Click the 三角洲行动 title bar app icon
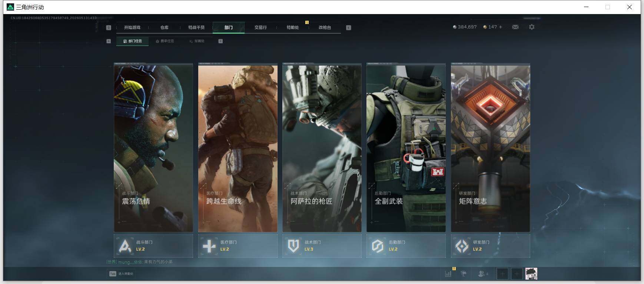Viewport: 644px width, 284px height. [x=10, y=7]
